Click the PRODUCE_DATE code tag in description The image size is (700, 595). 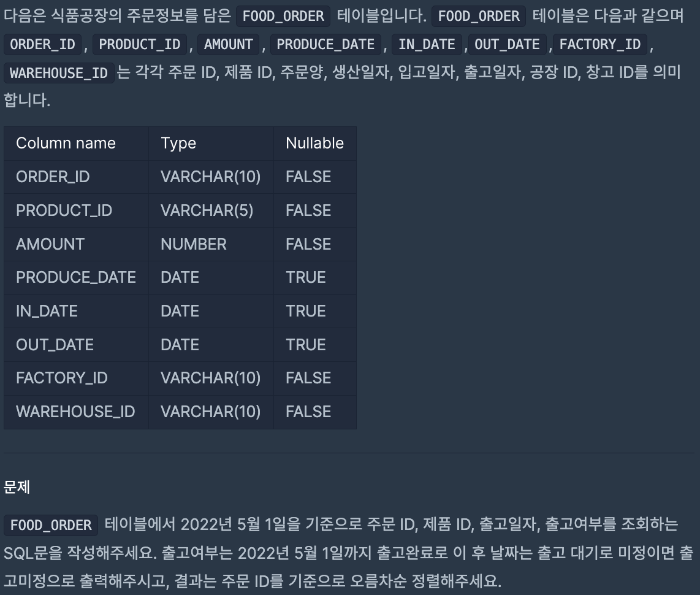click(x=325, y=45)
